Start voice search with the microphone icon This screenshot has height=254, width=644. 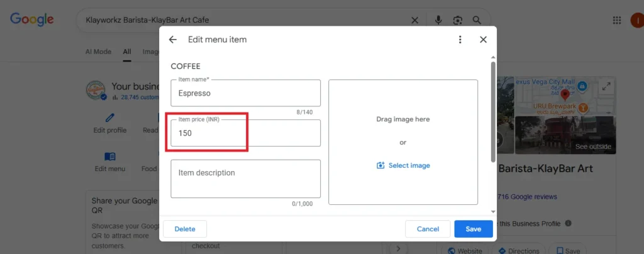pyautogui.click(x=438, y=20)
